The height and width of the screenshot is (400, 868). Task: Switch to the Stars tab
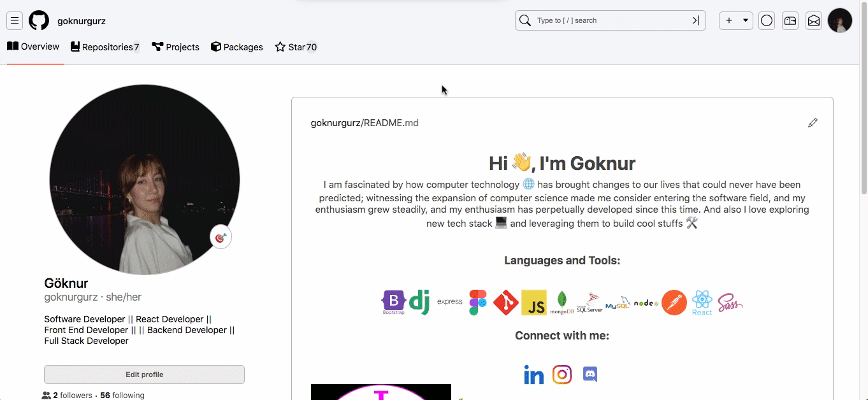(296, 47)
